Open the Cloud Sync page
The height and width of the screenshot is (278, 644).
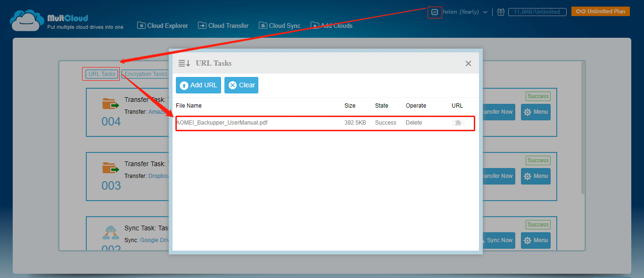[280, 25]
